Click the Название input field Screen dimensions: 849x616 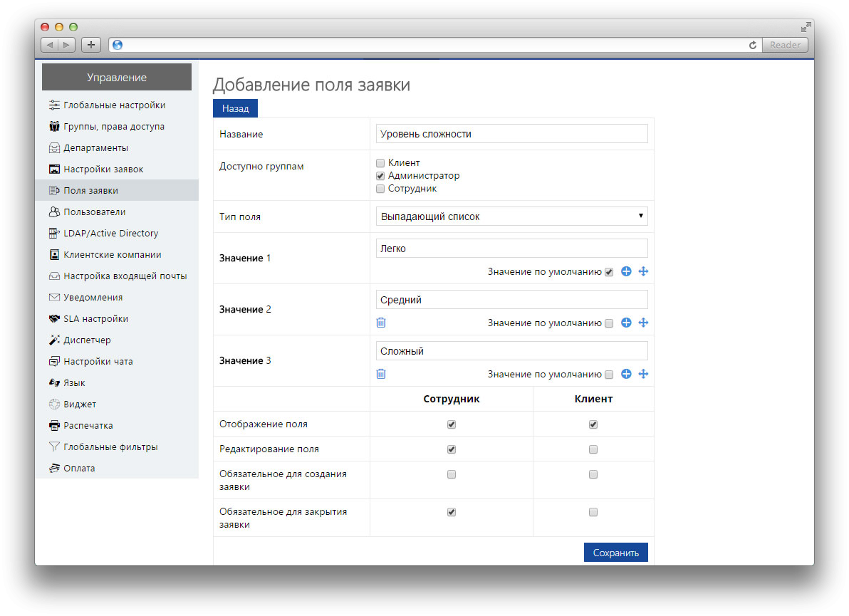[511, 134]
